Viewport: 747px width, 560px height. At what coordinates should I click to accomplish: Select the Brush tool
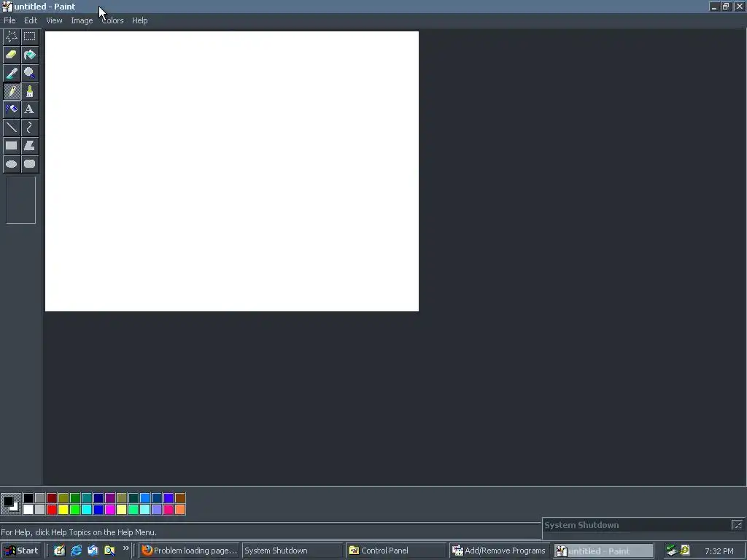click(x=29, y=91)
